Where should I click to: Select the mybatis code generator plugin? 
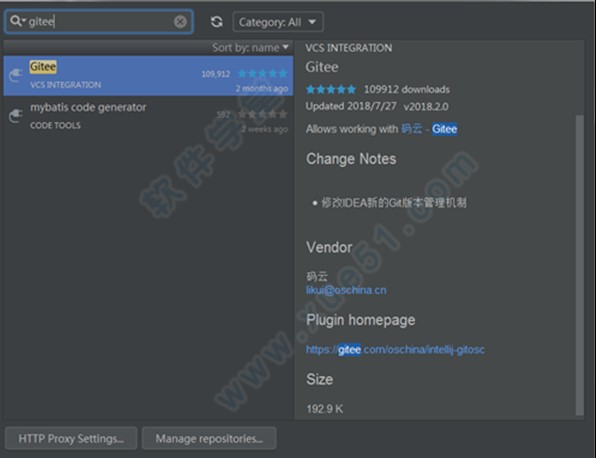coord(149,116)
